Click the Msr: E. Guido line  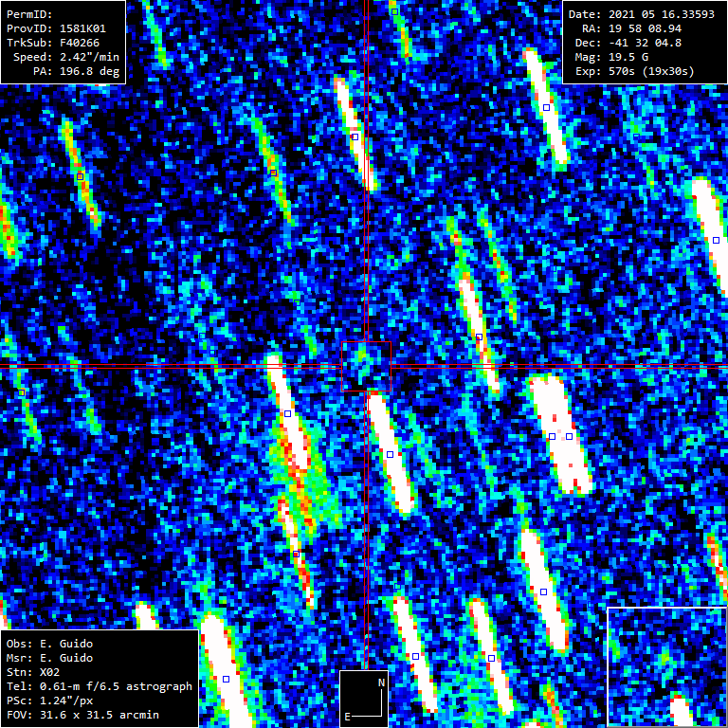point(49,658)
